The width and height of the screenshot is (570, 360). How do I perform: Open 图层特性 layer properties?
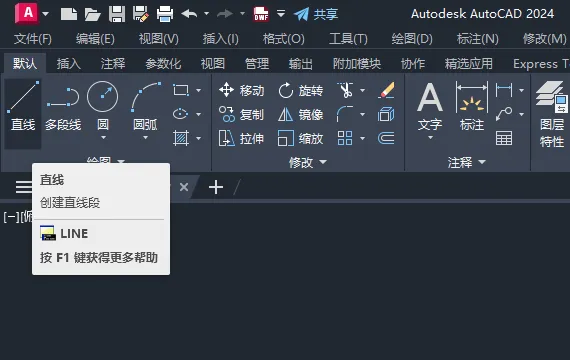click(552, 114)
